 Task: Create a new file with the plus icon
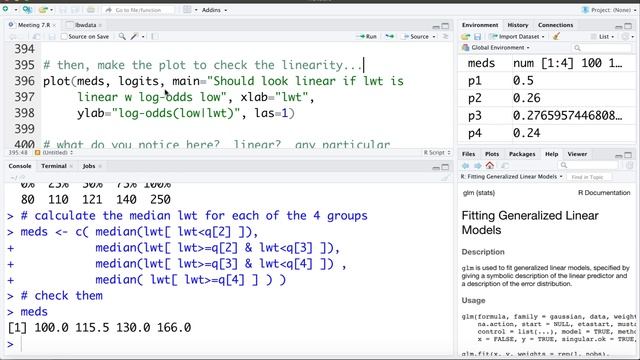click(x=5, y=9)
